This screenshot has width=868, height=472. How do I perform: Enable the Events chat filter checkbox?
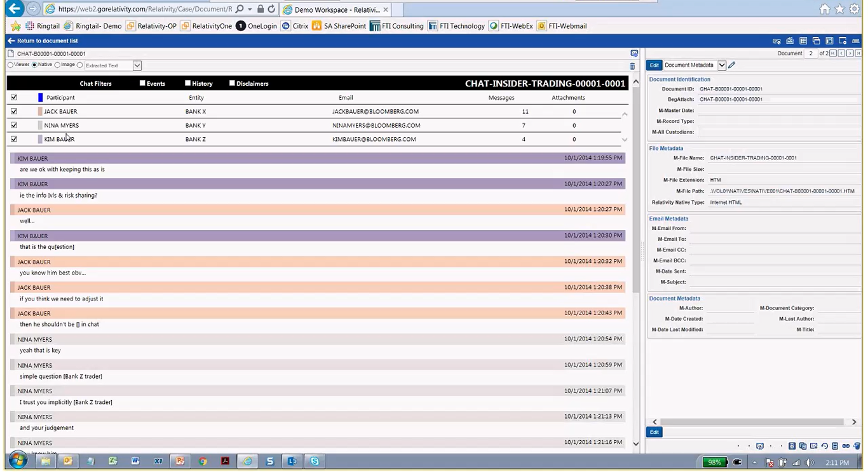[x=142, y=83]
